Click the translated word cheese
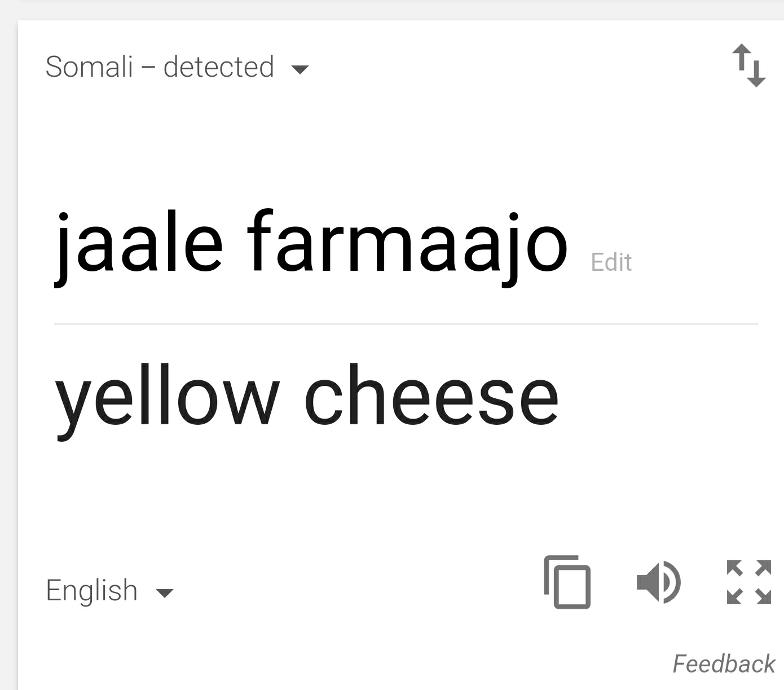 (x=431, y=395)
